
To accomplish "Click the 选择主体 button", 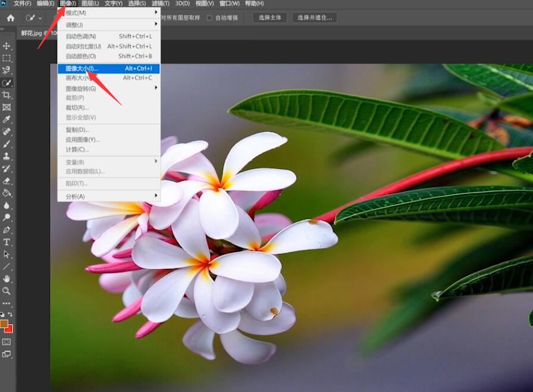I will tap(269, 18).
